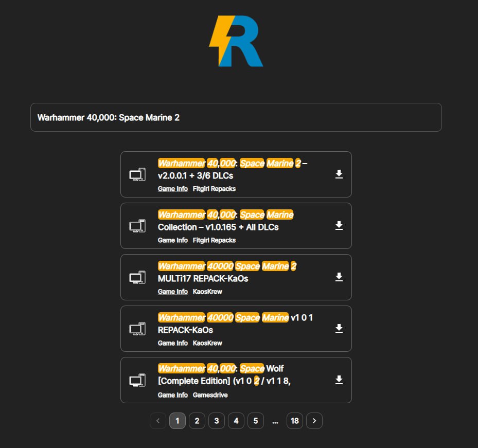Image resolution: width=478 pixels, height=448 pixels.
Task: Open Game Info for Space Marine Collection result
Action: click(x=172, y=240)
